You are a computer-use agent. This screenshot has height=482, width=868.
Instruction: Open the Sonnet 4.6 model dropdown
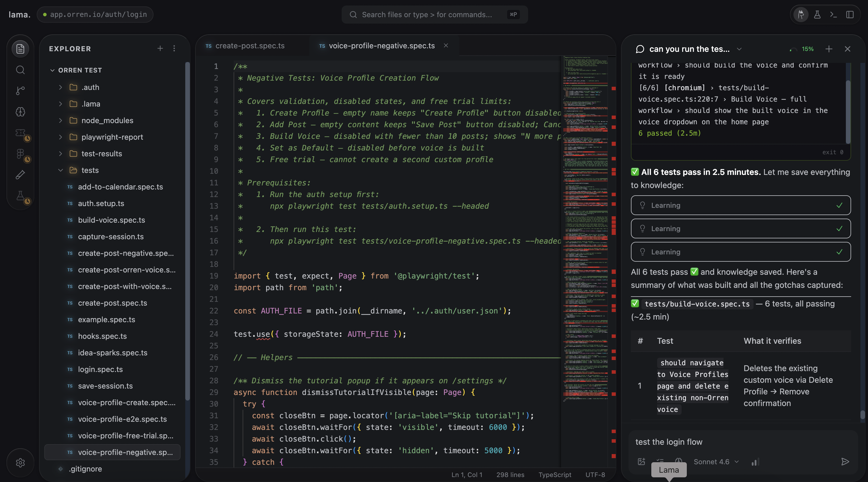[x=716, y=462]
